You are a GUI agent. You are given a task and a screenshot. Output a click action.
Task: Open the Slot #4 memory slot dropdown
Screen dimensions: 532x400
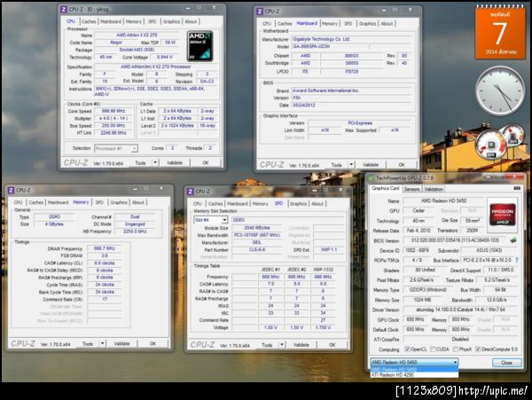(211, 220)
